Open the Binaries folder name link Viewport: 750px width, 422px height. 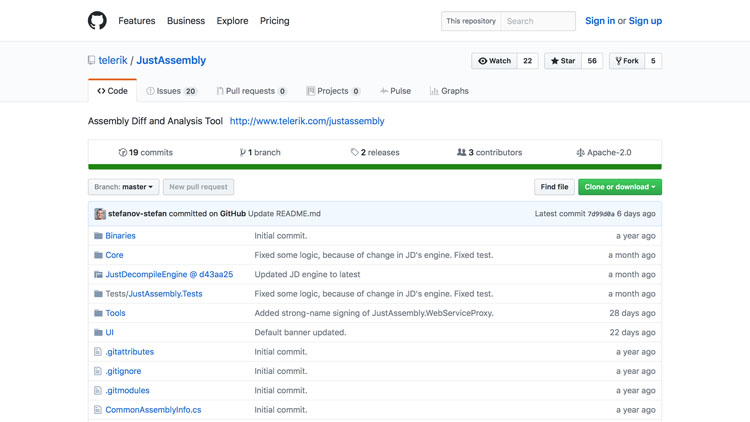(x=121, y=235)
